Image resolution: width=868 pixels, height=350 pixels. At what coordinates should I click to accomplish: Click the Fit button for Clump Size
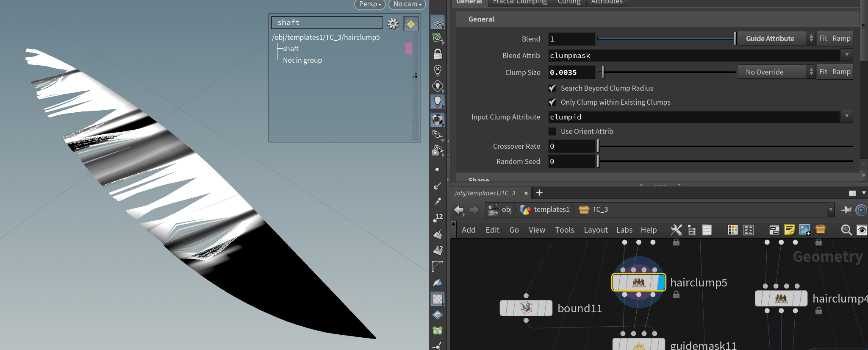tap(823, 72)
